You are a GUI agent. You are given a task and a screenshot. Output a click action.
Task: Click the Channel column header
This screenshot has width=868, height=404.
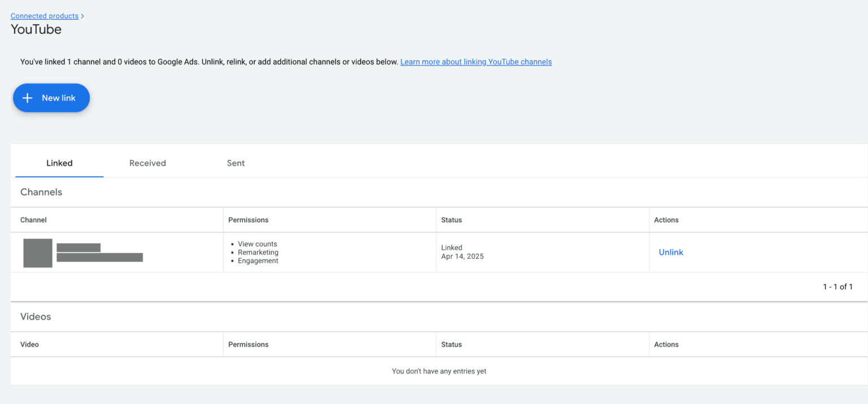[33, 220]
